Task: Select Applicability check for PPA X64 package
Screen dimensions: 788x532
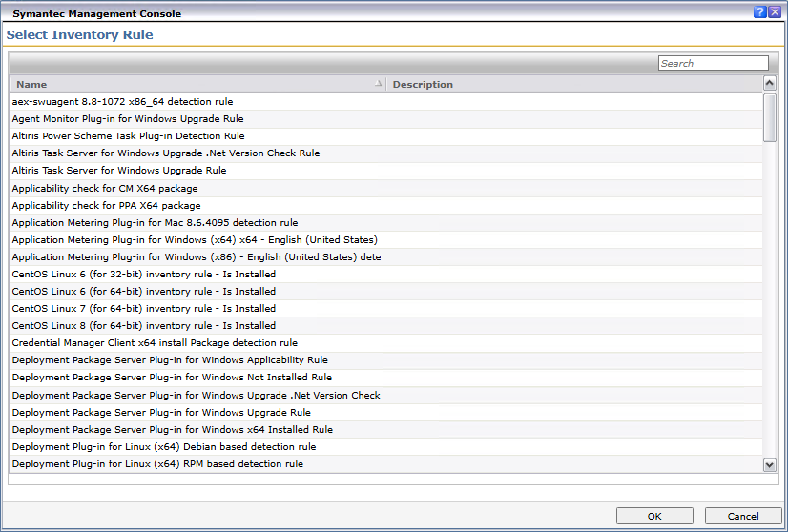Action: pos(385,206)
